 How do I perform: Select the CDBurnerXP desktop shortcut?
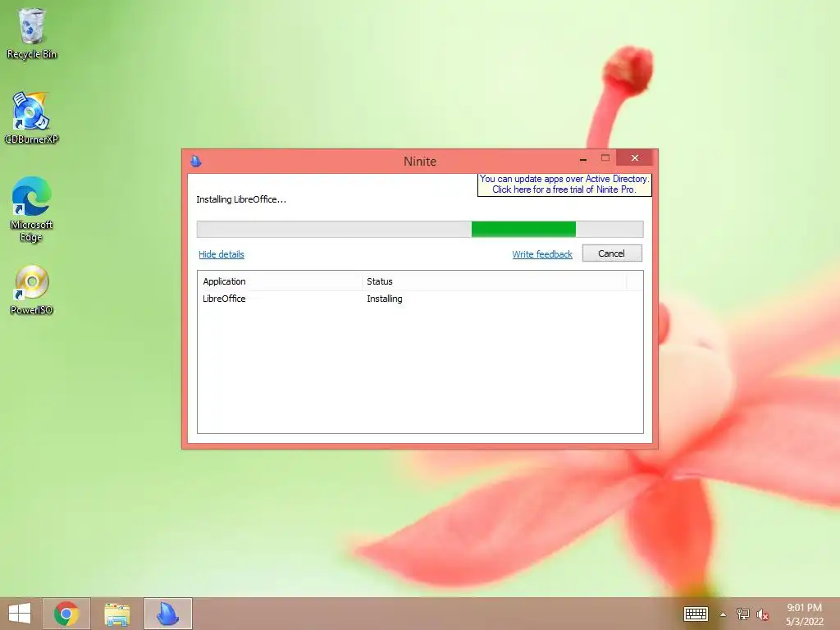pyautogui.click(x=31, y=118)
